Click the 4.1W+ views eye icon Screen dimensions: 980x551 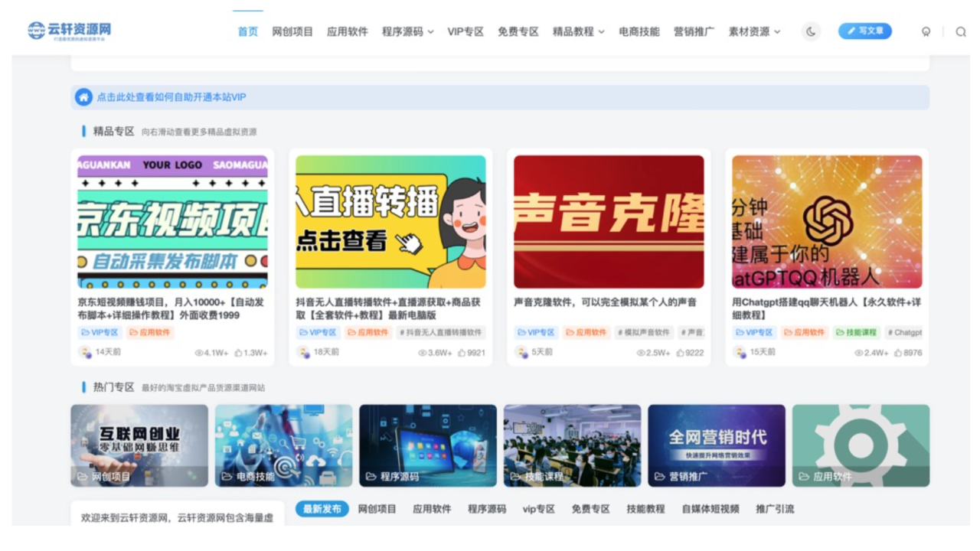click(198, 353)
